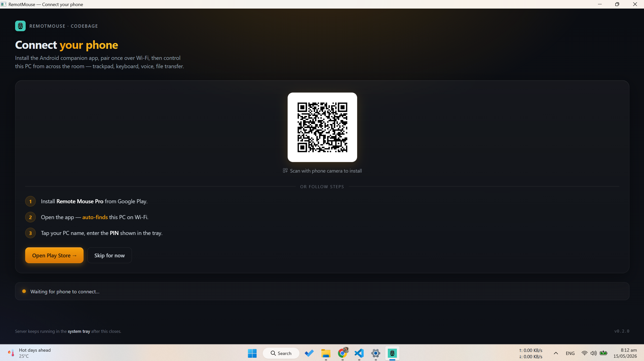The width and height of the screenshot is (644, 361).
Task: Click the QR code to install app
Action: (x=322, y=127)
